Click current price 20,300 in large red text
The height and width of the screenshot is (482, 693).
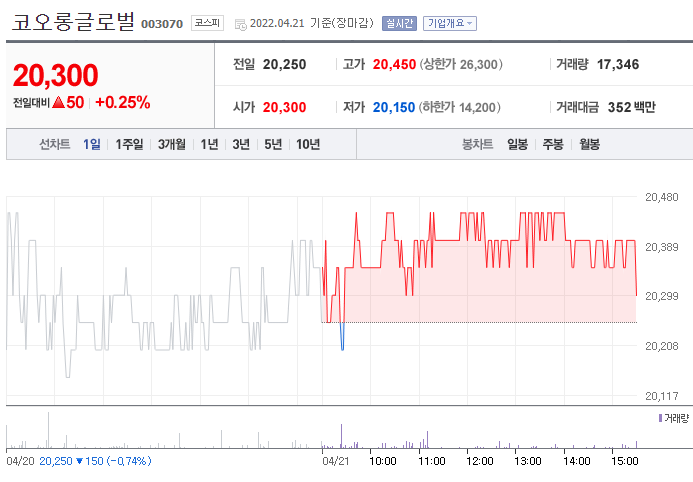[56, 75]
